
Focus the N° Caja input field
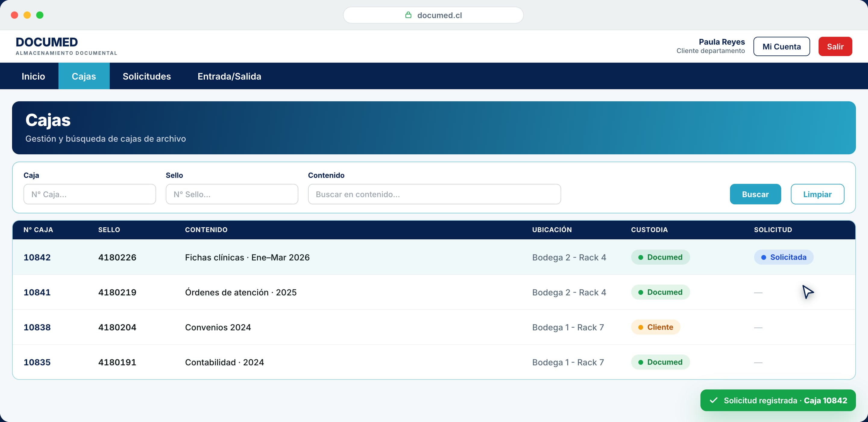point(90,194)
